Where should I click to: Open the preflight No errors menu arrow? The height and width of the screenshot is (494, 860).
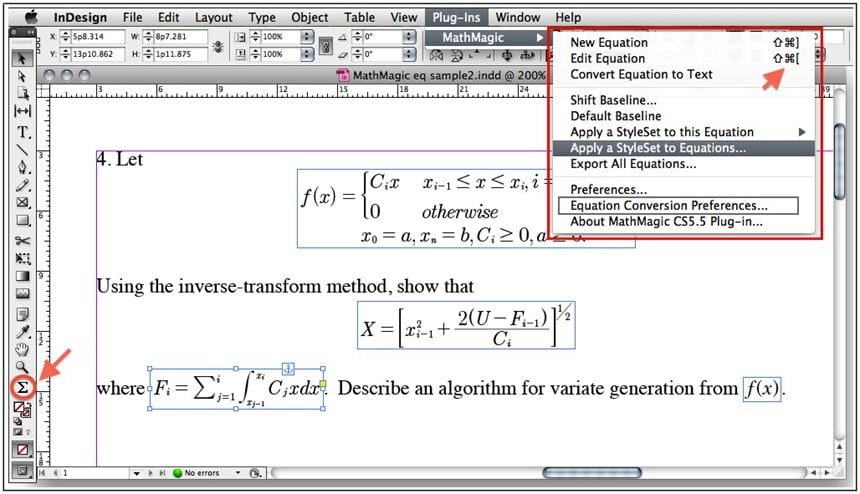click(238, 473)
